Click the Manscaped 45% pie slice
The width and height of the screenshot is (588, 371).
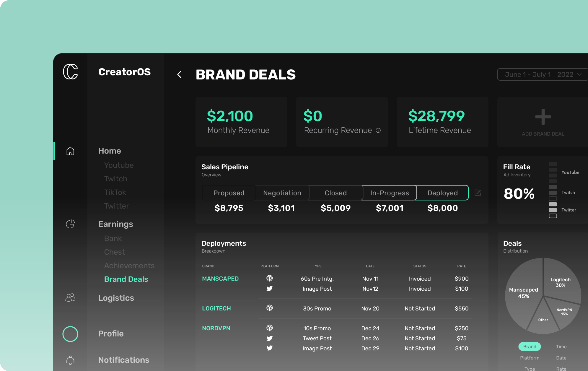point(523,293)
